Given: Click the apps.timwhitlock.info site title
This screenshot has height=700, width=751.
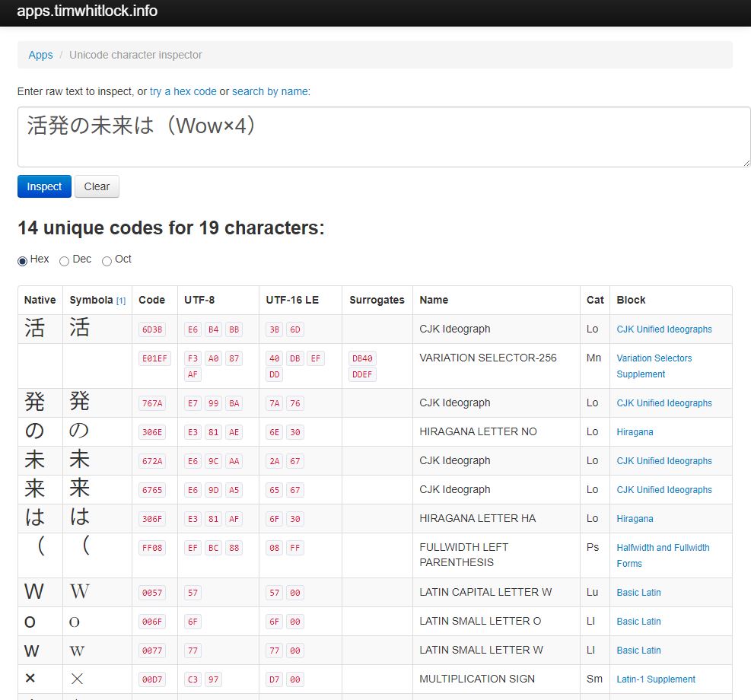Looking at the screenshot, I should 88,12.
